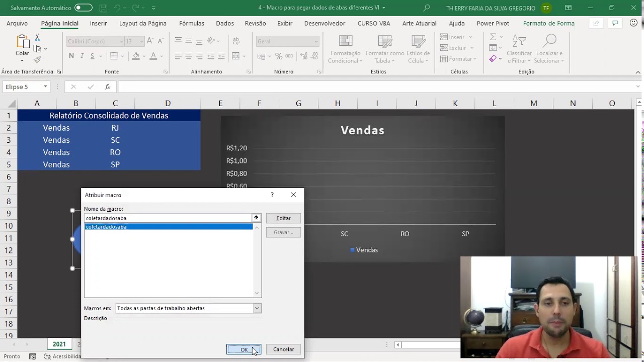
Task: Open Classificar e Filtrar dropdown
Action: click(x=519, y=50)
